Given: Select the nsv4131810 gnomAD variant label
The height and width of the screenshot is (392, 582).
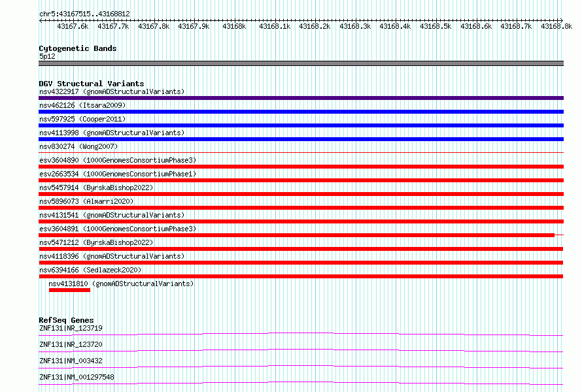Looking at the screenshot, I should 121,284.
